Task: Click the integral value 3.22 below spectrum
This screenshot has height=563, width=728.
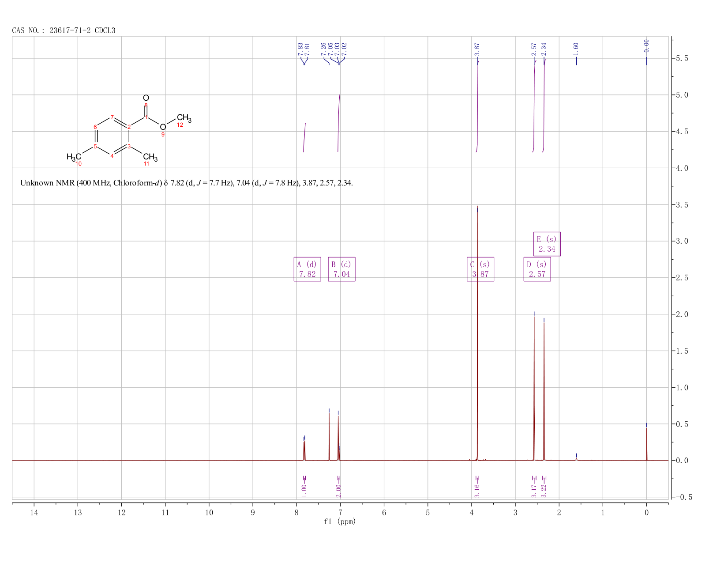Action: click(544, 490)
